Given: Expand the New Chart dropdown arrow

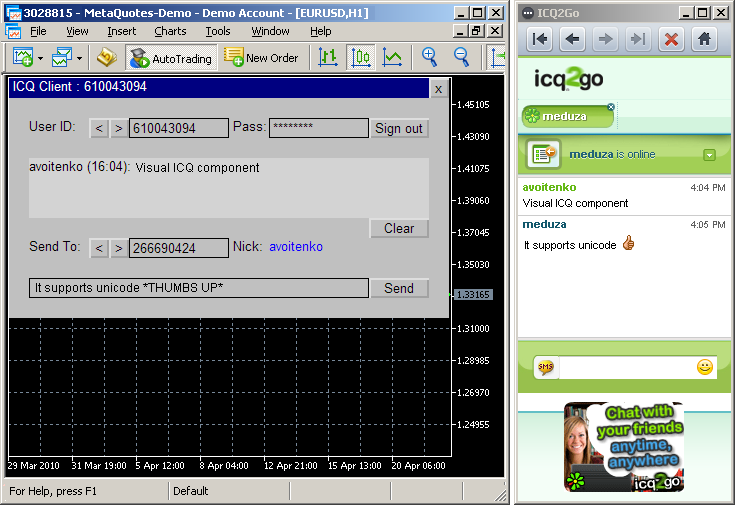Looking at the screenshot, I should (x=40, y=58).
